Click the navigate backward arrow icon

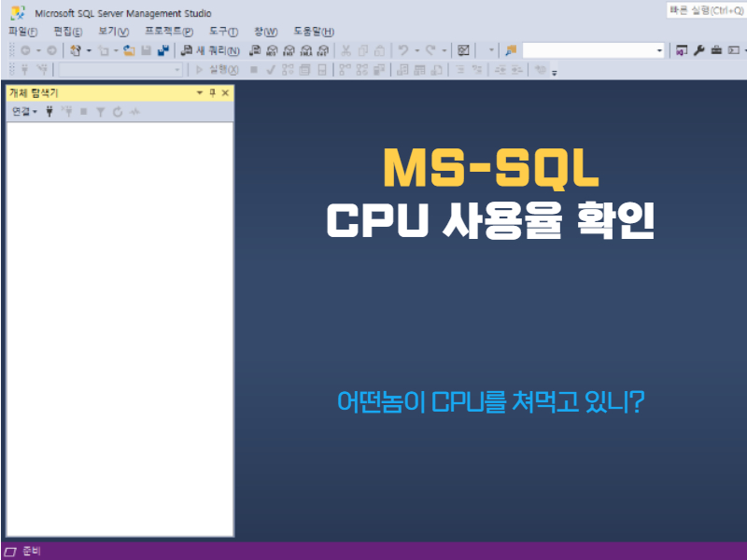(26, 50)
